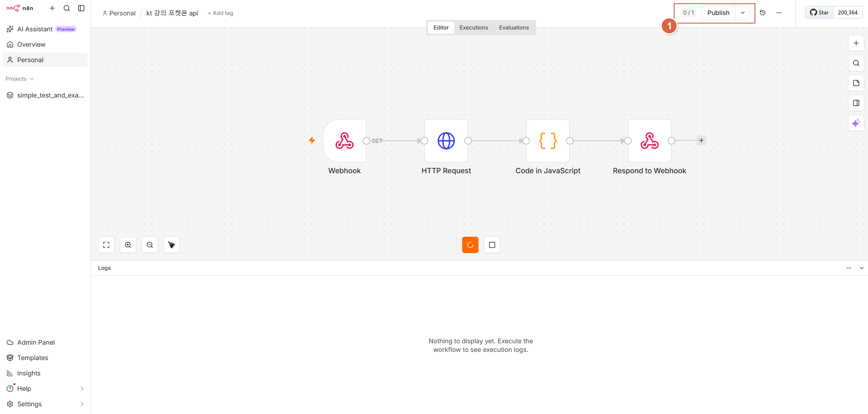Screen dimensions: 868x414
Task: Open workflow history icon
Action: (763, 13)
